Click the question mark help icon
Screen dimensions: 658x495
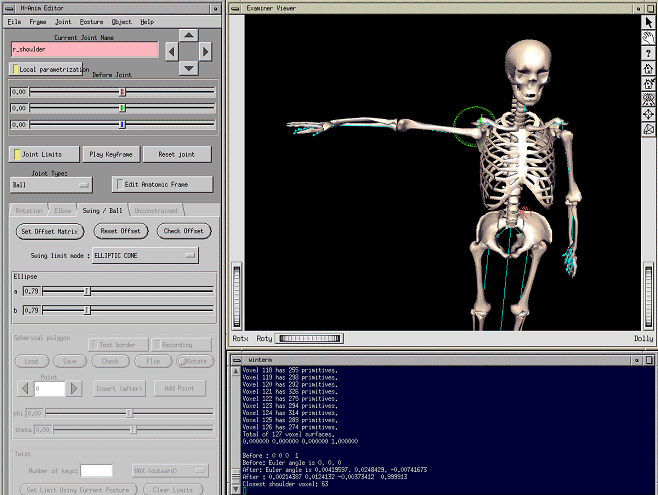coord(649,54)
